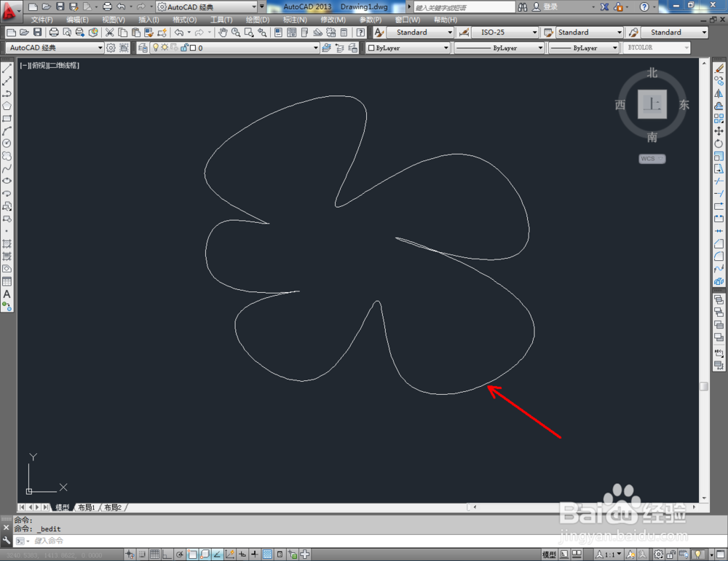728x561 pixels.
Task: Open the ByLayer color dropdown
Action: [408, 48]
